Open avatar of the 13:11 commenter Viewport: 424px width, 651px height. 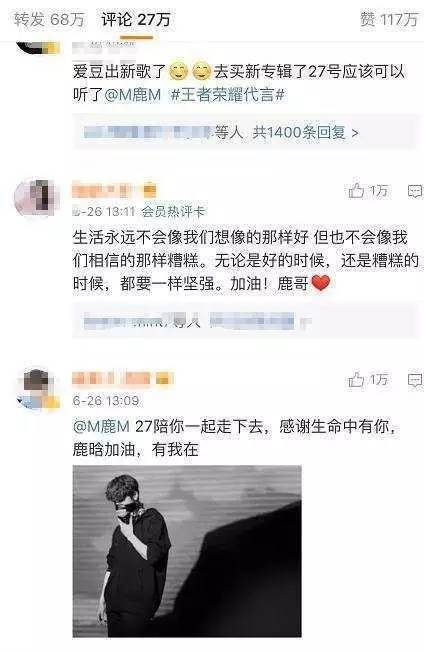pyautogui.click(x=37, y=197)
